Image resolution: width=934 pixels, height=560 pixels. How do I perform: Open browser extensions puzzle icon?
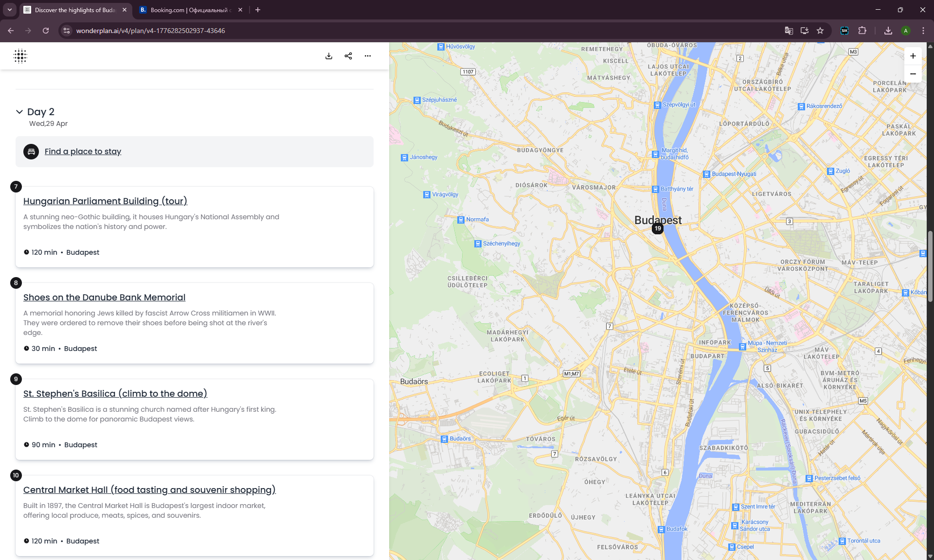862,31
